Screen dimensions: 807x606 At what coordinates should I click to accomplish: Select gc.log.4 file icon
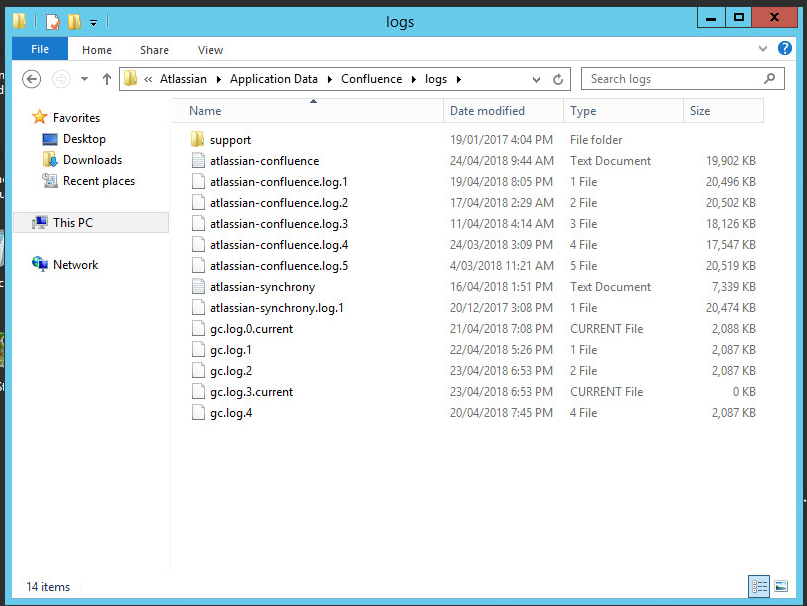[x=198, y=412]
